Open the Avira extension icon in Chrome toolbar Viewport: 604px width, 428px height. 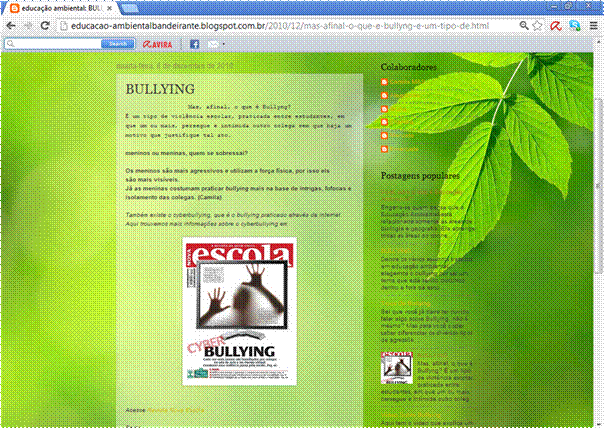555,26
